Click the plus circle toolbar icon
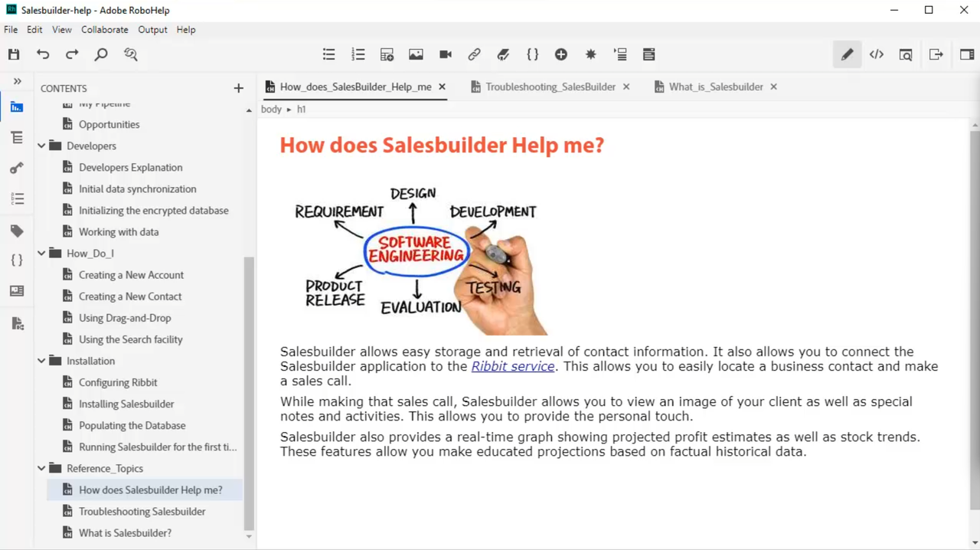 click(x=561, y=54)
